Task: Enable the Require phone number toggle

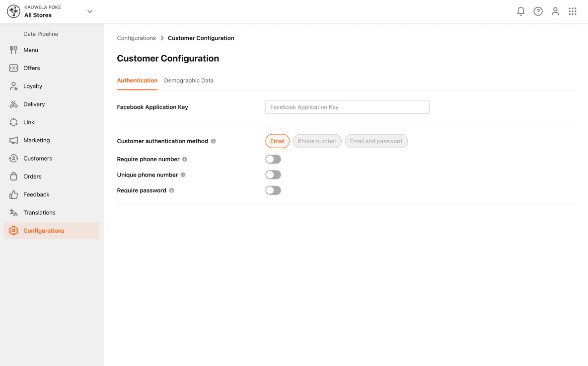Action: (273, 159)
